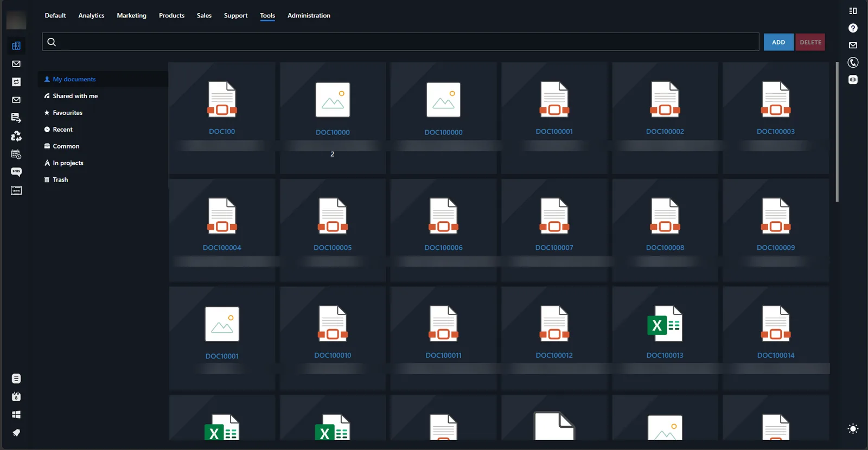Click the phone call icon
The image size is (868, 450).
coord(853,62)
